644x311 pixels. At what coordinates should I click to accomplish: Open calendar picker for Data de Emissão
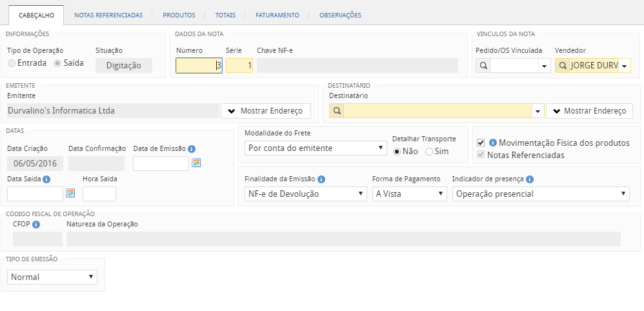pos(196,163)
